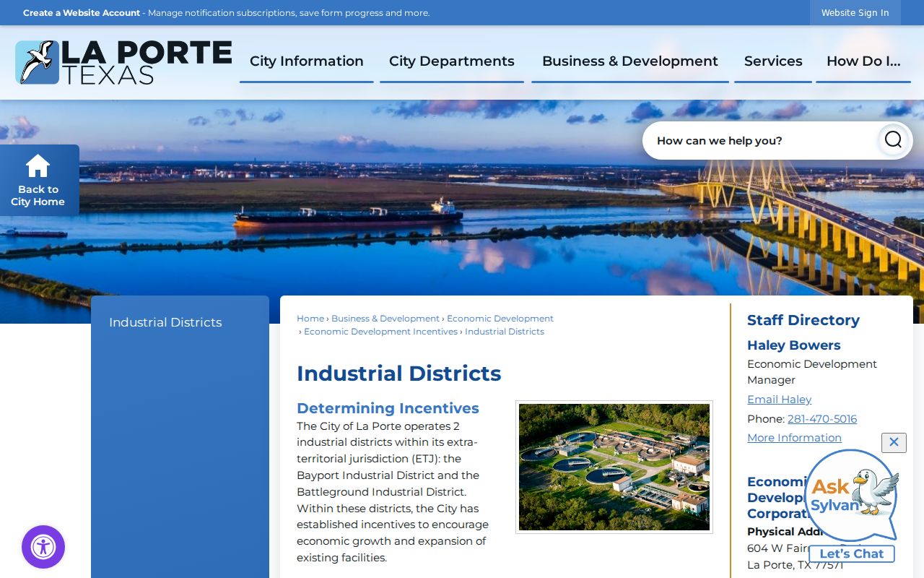Open the Services menu
Viewport: 924px width, 578px height.
(773, 61)
